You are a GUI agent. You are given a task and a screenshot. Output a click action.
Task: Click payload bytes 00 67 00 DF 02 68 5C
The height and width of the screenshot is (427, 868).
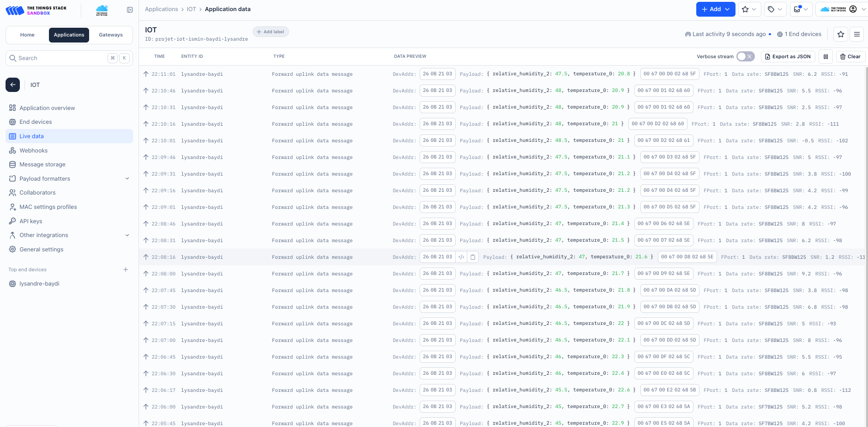point(663,357)
